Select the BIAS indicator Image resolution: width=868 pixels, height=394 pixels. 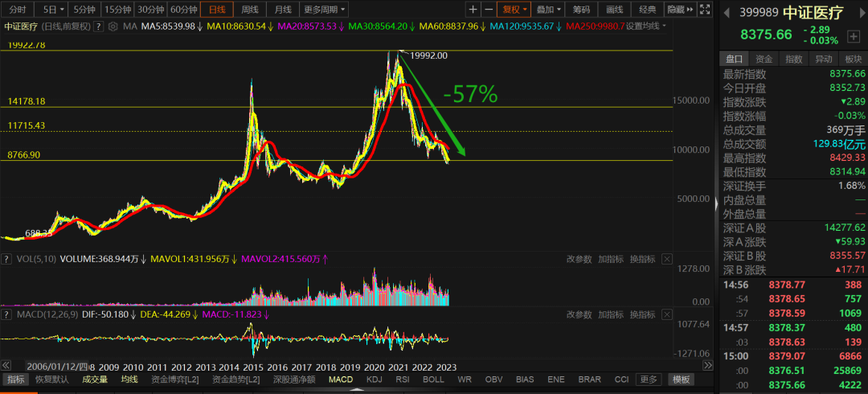[526, 380]
